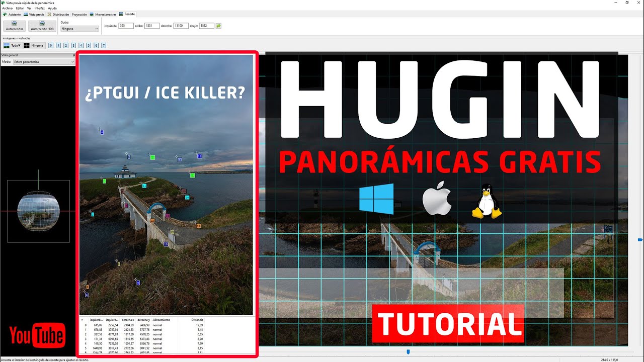The image size is (644, 362).
Task: Click the vertical field-of-view slider handle
Action: click(x=640, y=240)
